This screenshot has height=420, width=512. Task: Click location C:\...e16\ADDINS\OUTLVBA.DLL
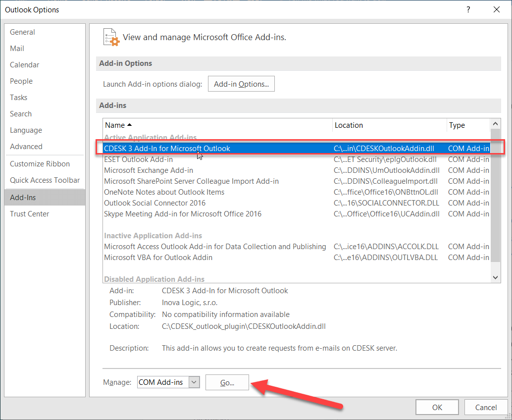[x=386, y=258]
